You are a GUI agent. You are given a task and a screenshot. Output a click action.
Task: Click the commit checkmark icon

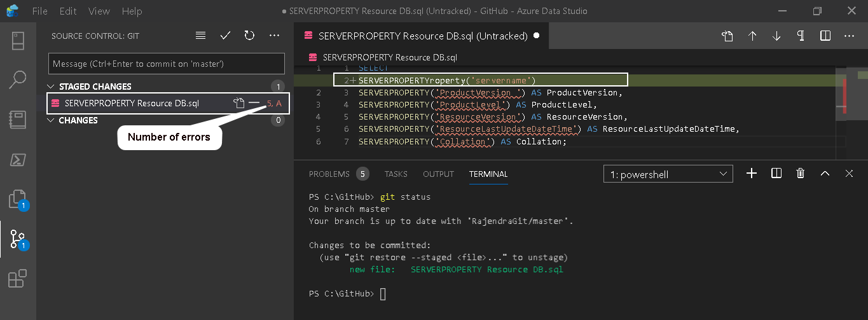point(225,36)
